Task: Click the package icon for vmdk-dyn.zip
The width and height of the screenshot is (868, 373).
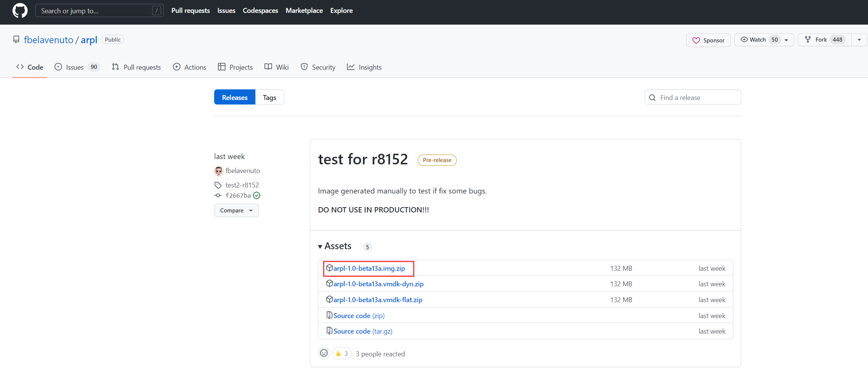Action: point(330,283)
